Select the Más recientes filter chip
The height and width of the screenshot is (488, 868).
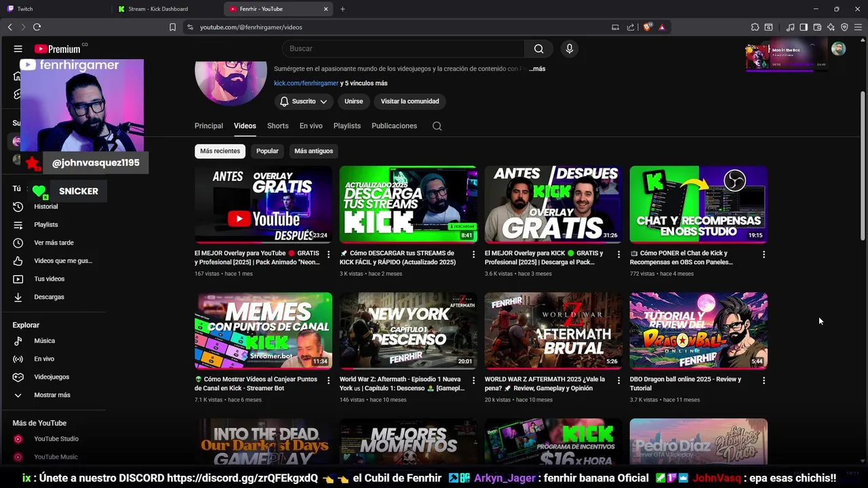[x=220, y=151]
